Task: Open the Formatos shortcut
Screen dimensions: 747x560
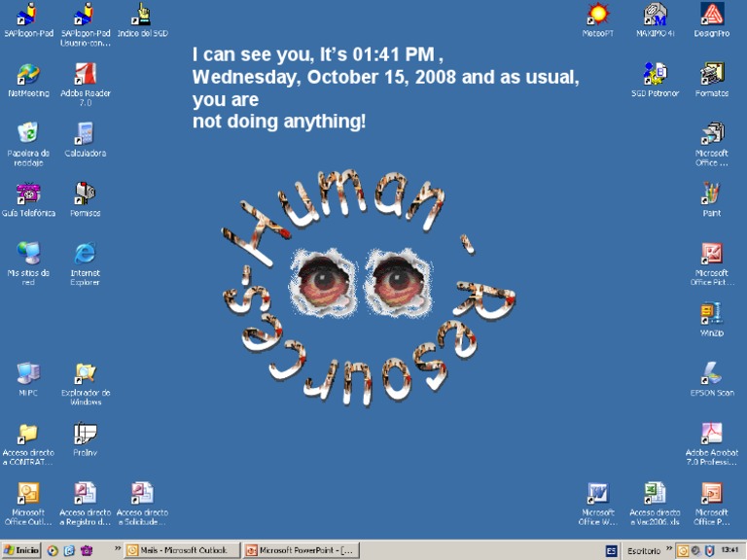Action: click(712, 80)
